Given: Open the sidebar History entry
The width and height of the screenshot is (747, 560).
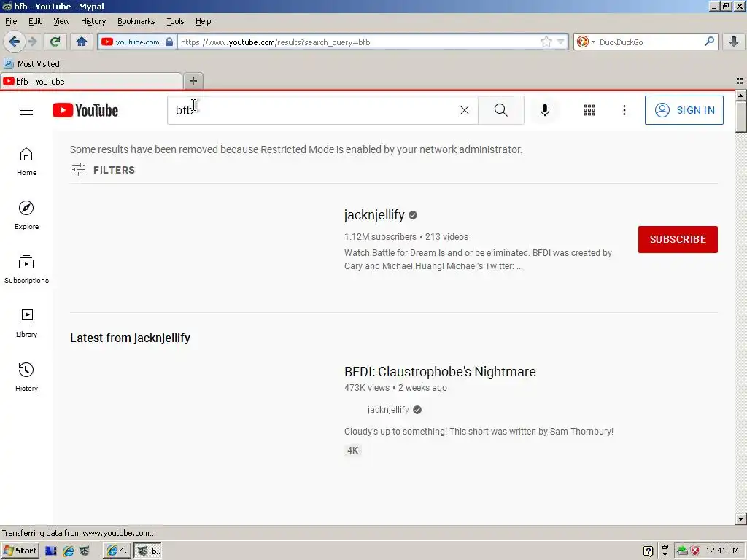Looking at the screenshot, I should [26, 377].
